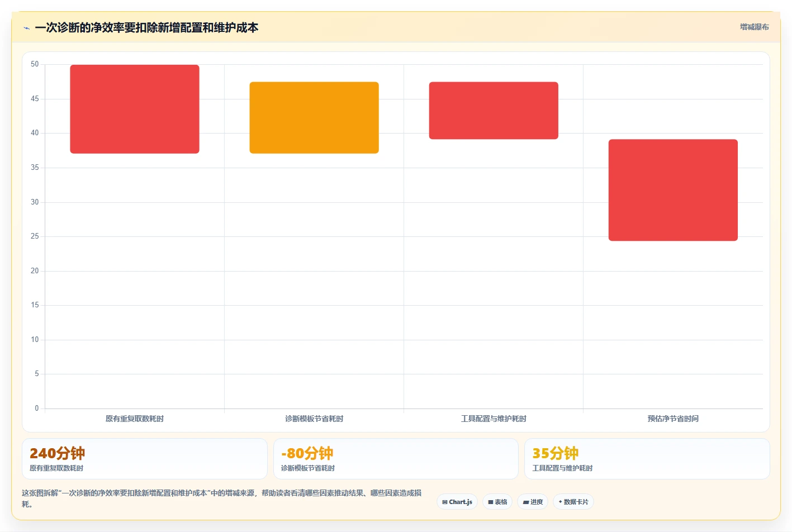Click the lightning icon beside the chart title
Screen dimensions: 792x532
[x=26, y=28]
